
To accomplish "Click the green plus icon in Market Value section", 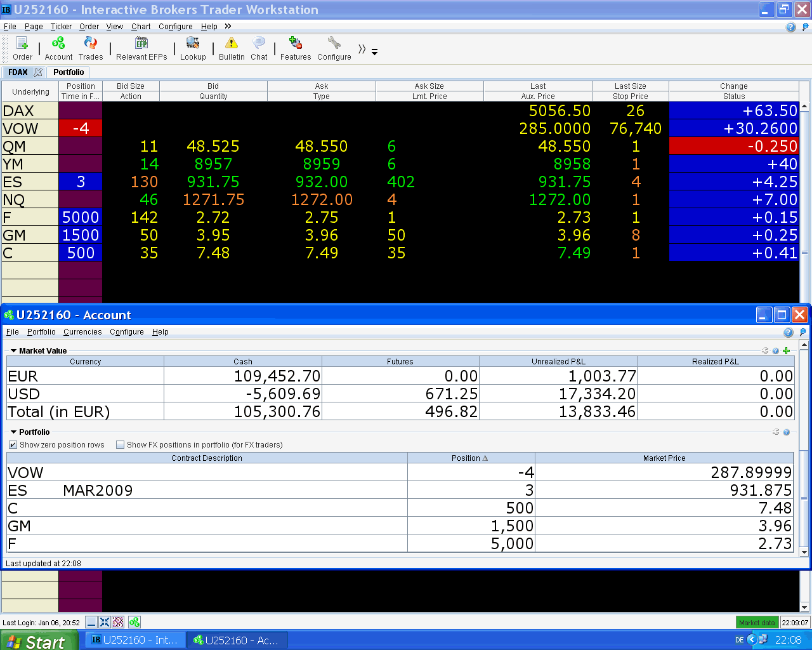I will (x=787, y=350).
